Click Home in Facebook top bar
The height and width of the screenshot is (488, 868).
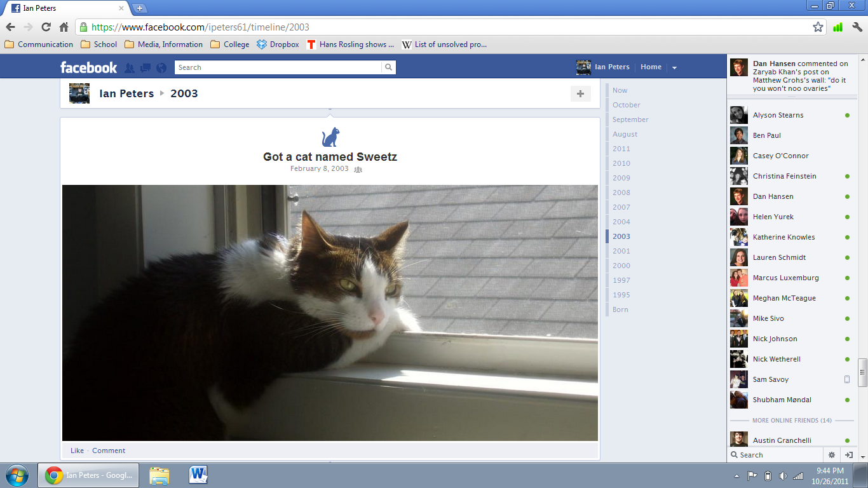coord(651,67)
